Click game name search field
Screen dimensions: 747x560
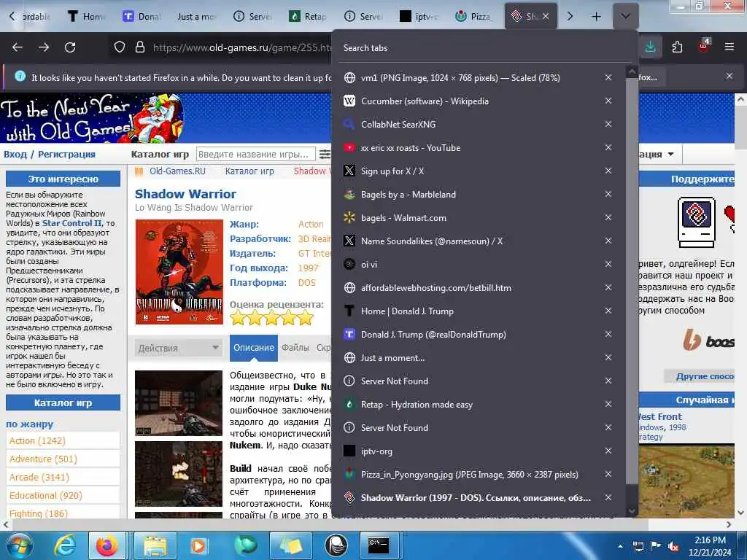coord(256,155)
